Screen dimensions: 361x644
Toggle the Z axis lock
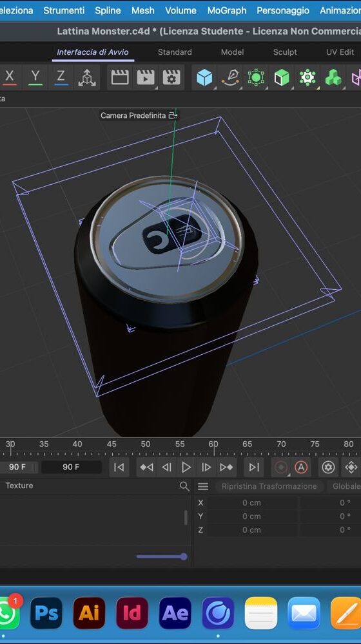tap(61, 77)
